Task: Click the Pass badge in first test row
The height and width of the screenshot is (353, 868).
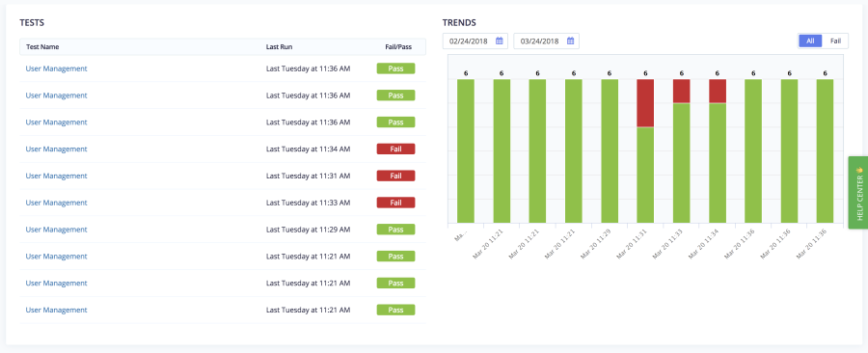Action: [x=395, y=68]
